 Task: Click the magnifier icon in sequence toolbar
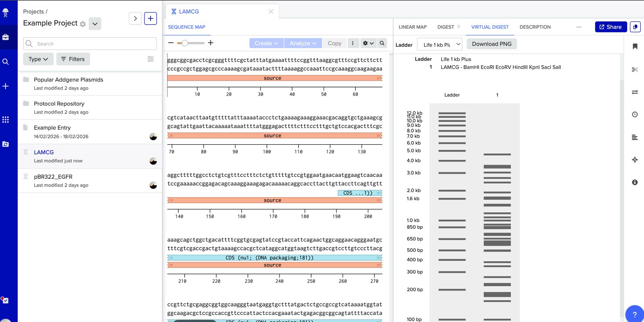(x=382, y=43)
